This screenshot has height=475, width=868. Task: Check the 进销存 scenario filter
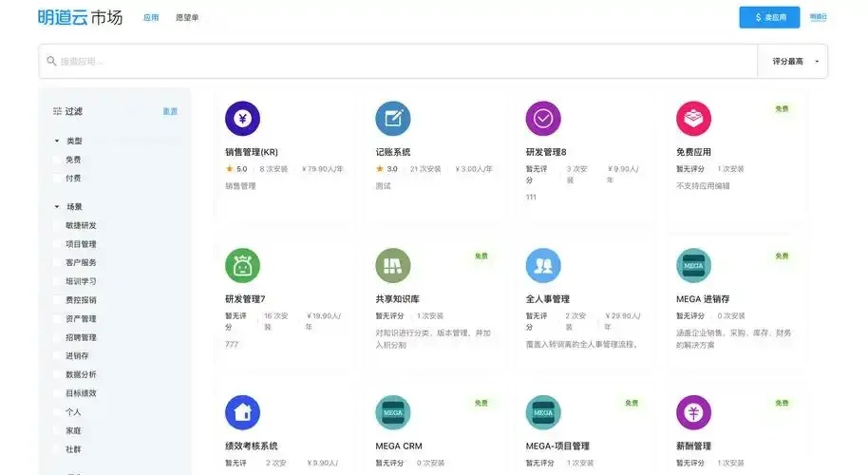coord(56,356)
